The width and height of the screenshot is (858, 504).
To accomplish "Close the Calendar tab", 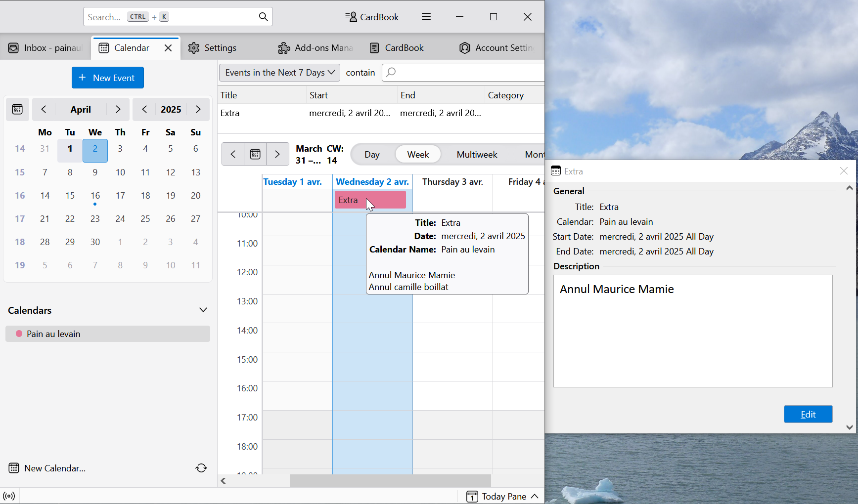I will click(168, 48).
